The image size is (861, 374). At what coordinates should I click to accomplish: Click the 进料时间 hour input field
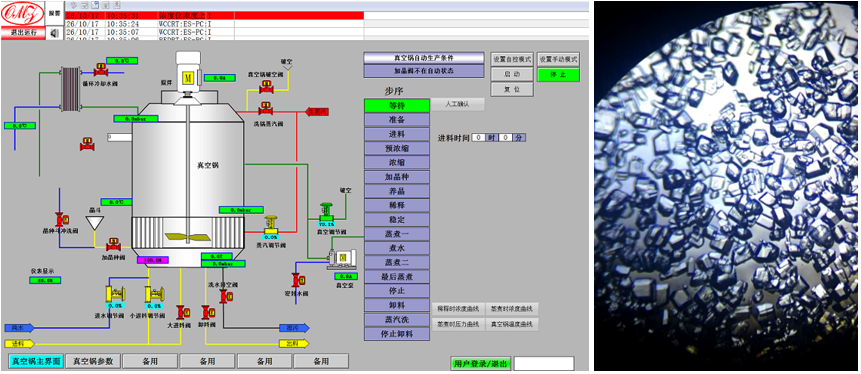point(479,137)
